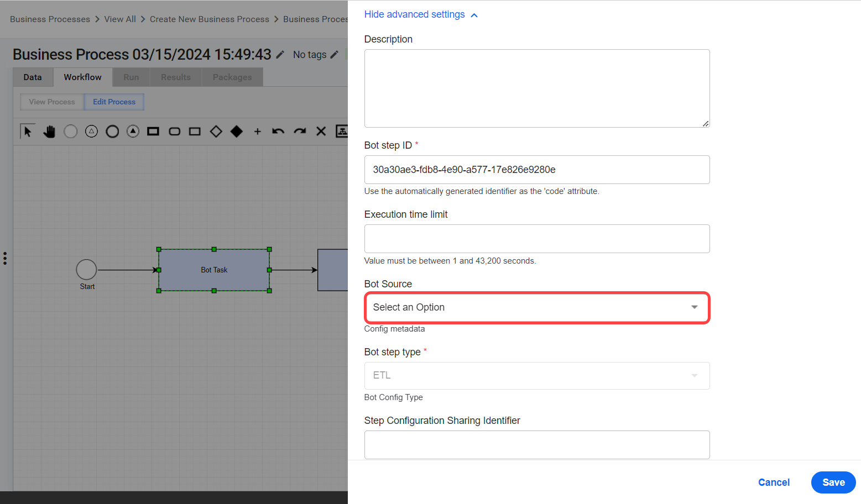
Task: Pick the circle with hollow triangle shape
Action: click(91, 132)
